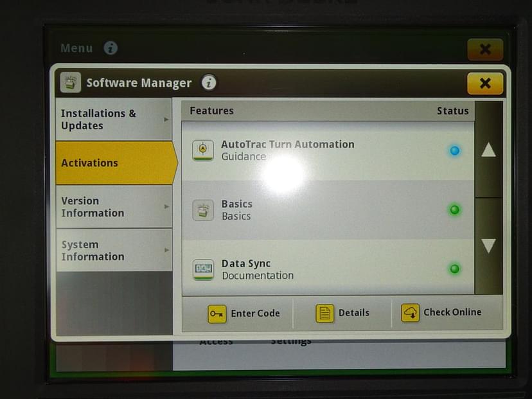Click the Enter Code button label
The width and height of the screenshot is (532, 399).
coord(256,313)
